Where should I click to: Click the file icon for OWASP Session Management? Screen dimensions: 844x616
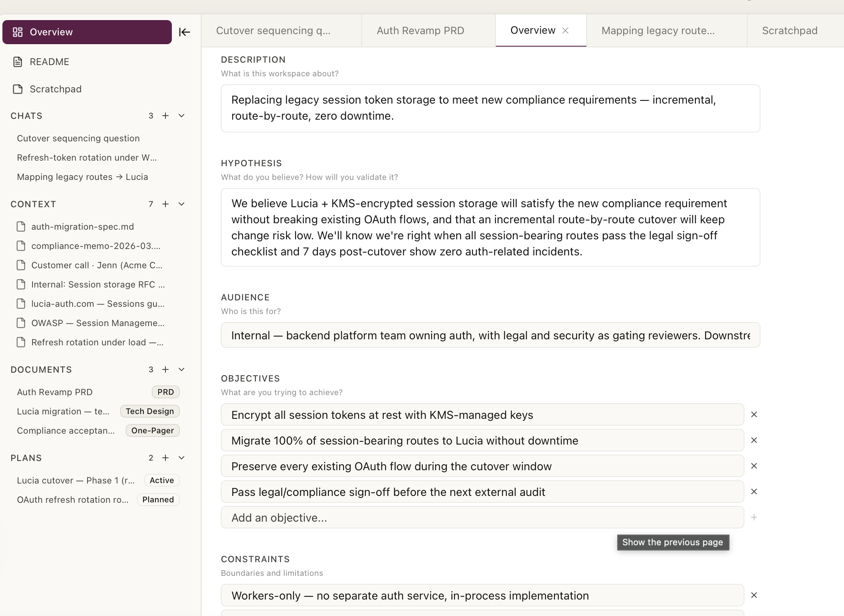(21, 323)
